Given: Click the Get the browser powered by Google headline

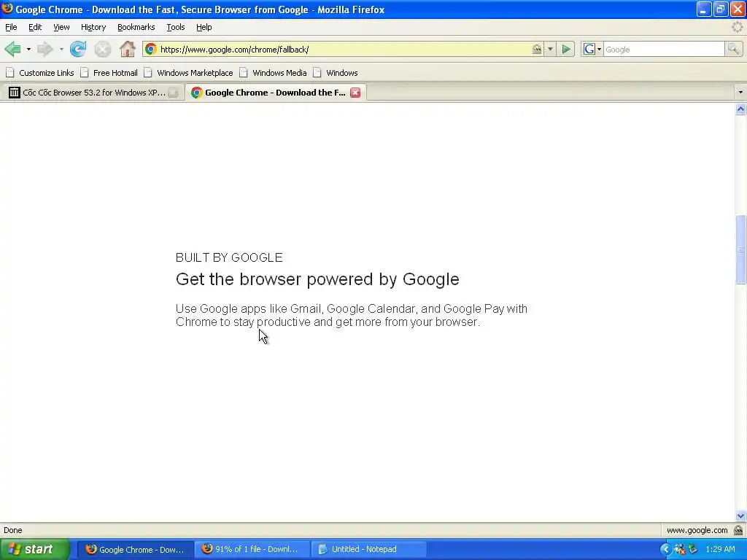Looking at the screenshot, I should click(x=317, y=279).
